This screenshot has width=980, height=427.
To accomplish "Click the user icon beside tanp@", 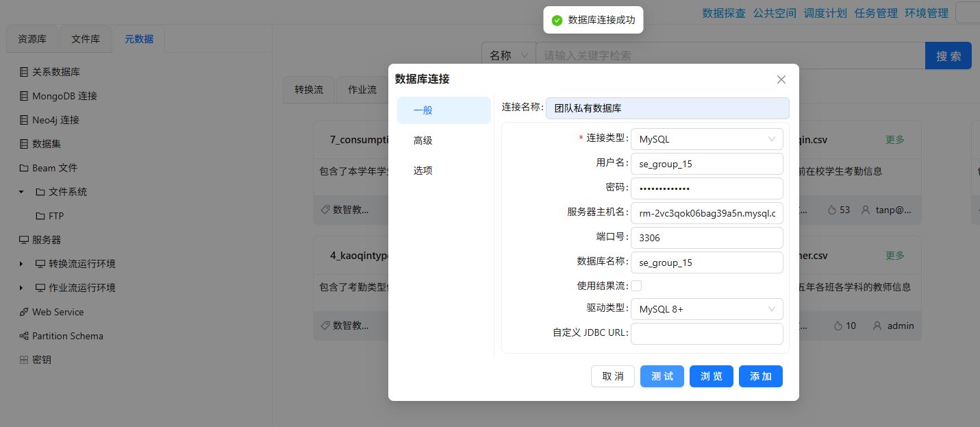I will coord(866,210).
